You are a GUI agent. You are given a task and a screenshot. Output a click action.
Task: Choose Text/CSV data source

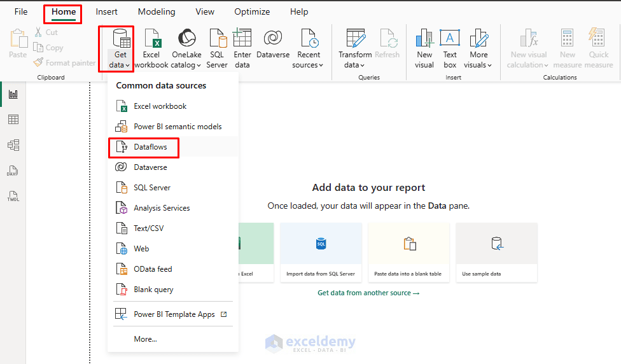click(x=173, y=228)
